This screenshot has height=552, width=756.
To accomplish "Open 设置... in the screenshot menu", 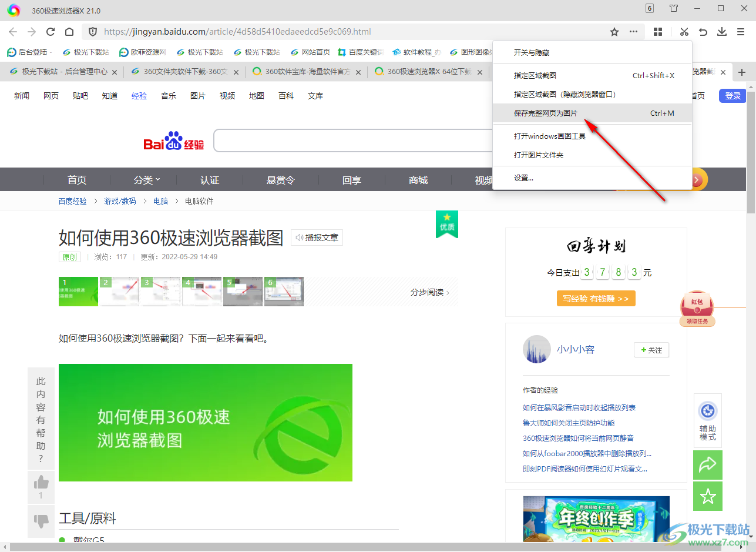I will pyautogui.click(x=592, y=178).
